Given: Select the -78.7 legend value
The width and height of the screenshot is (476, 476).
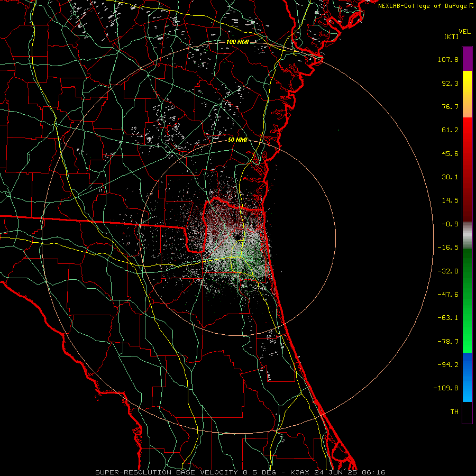Looking at the screenshot, I should click(x=448, y=342).
